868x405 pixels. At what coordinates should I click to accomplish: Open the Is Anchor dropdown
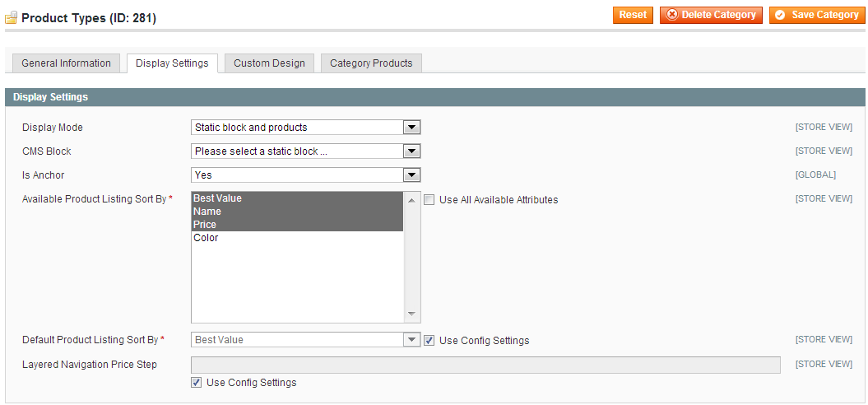pyautogui.click(x=305, y=175)
